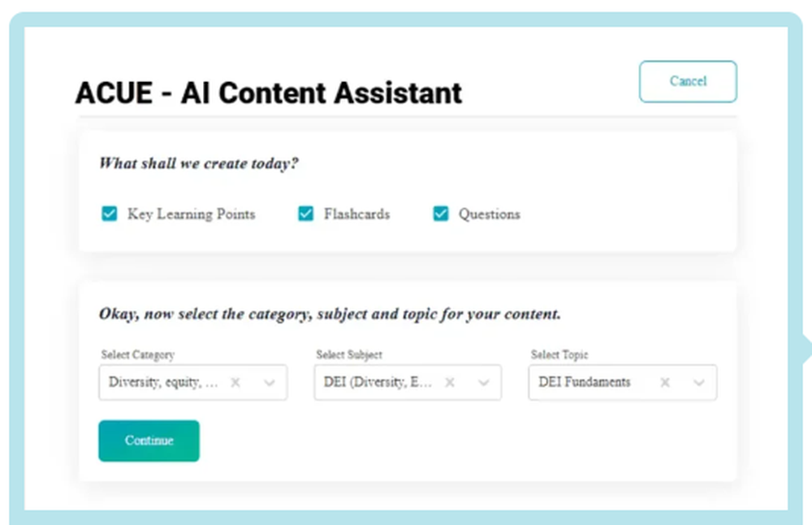
Task: Open the Select Subject dropdown chevron
Action: click(x=484, y=383)
